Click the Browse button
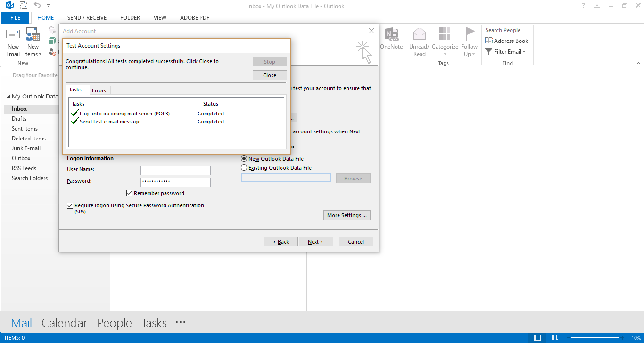The width and height of the screenshot is (644, 343). (x=353, y=179)
